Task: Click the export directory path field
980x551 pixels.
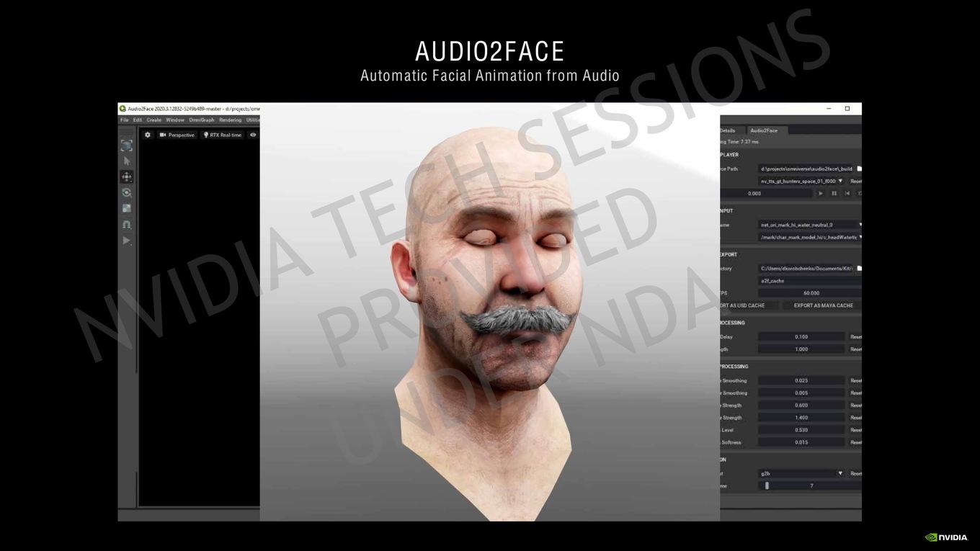Action: pyautogui.click(x=806, y=269)
